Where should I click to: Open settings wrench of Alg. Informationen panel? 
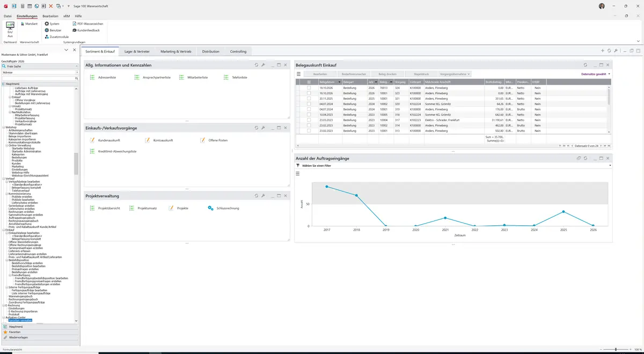click(264, 65)
